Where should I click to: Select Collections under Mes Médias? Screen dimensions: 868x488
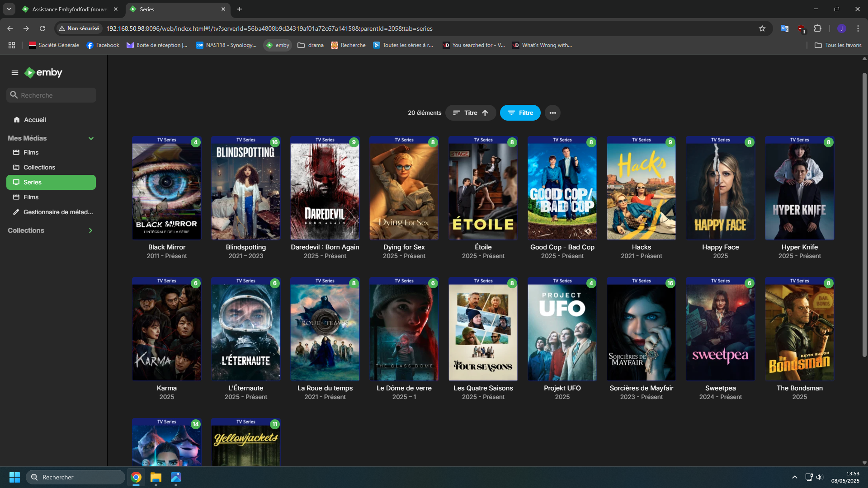point(39,167)
